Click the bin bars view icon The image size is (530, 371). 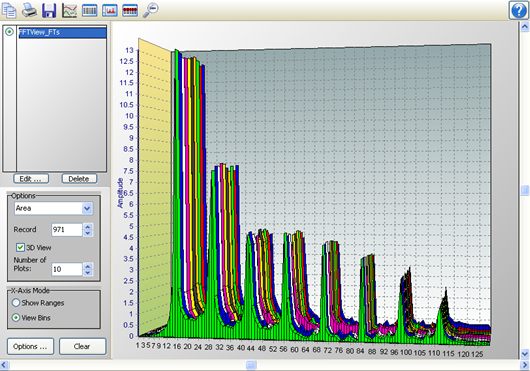pos(90,10)
